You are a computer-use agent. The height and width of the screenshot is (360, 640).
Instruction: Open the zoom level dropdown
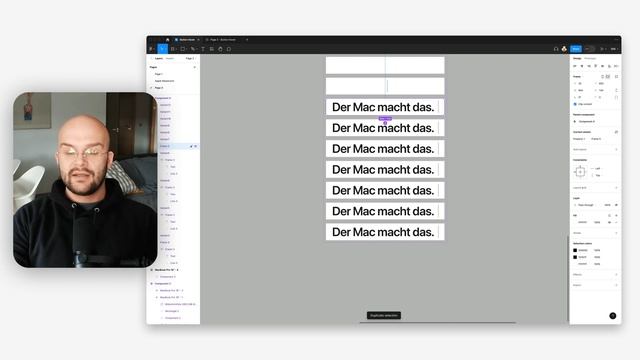[614, 49]
